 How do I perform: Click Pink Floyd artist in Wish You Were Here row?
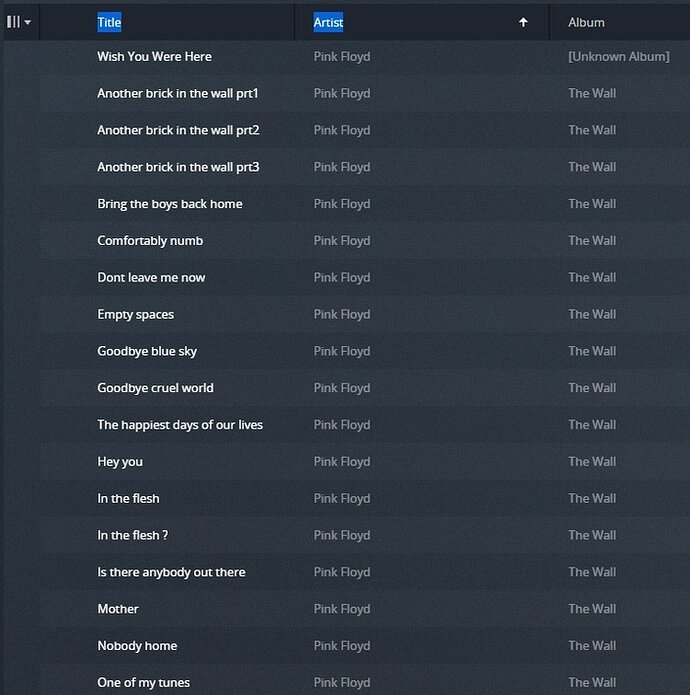[x=342, y=57]
